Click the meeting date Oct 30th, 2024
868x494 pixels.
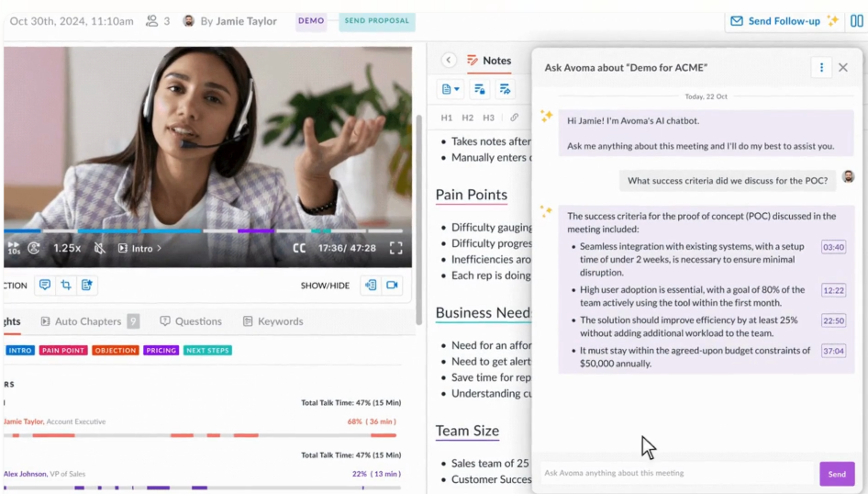click(x=72, y=21)
